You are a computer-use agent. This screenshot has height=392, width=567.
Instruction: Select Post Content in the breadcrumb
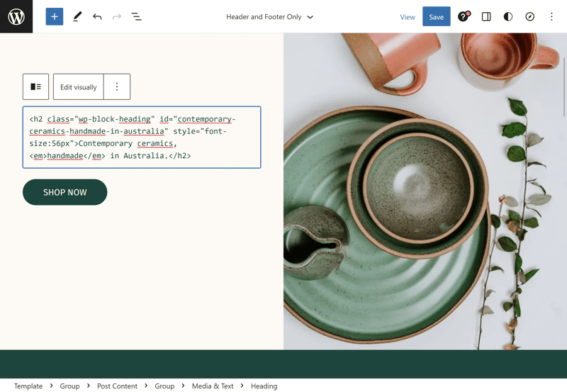point(117,386)
